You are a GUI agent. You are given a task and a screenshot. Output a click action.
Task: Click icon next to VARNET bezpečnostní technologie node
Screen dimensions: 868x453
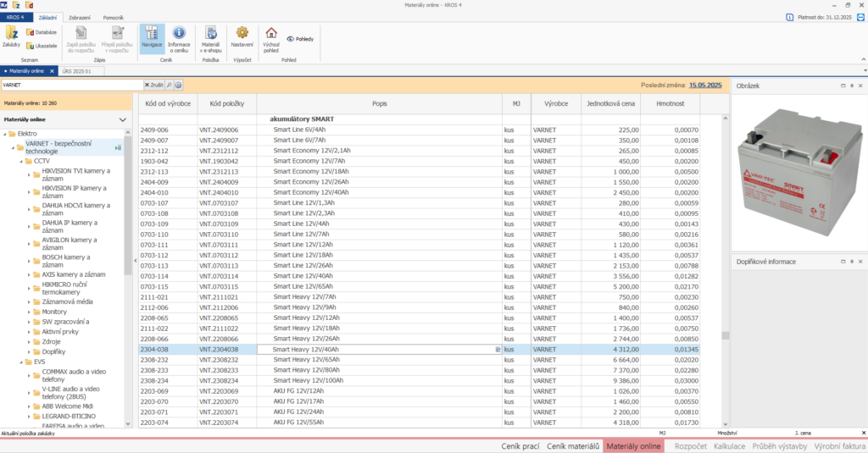(118, 147)
